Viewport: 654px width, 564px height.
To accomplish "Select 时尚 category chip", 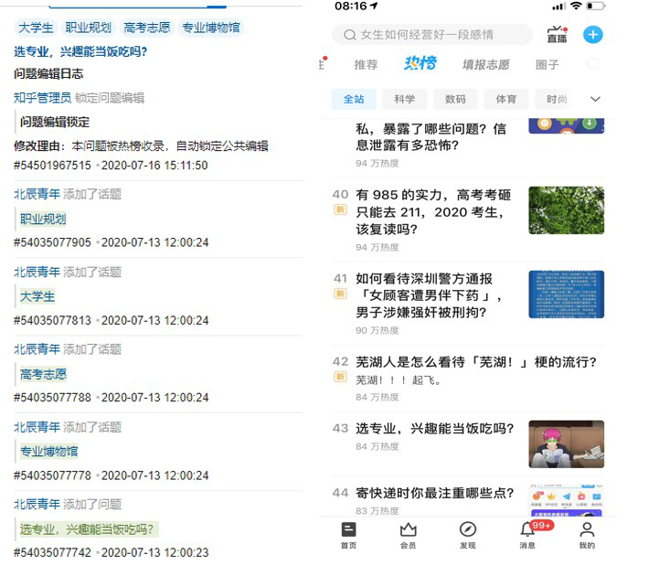I will (557, 99).
